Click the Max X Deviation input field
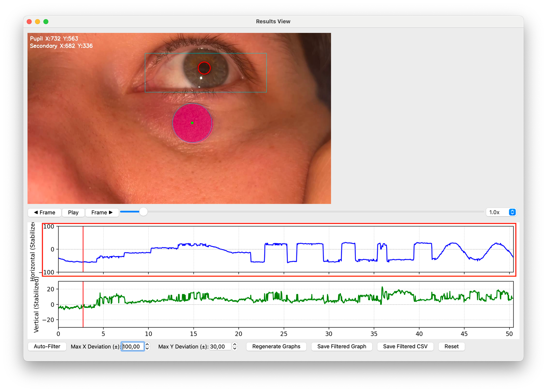 pos(133,346)
